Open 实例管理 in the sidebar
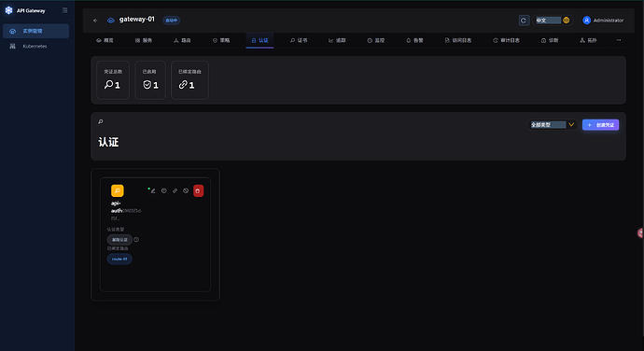This screenshot has width=644, height=351. 35,31
